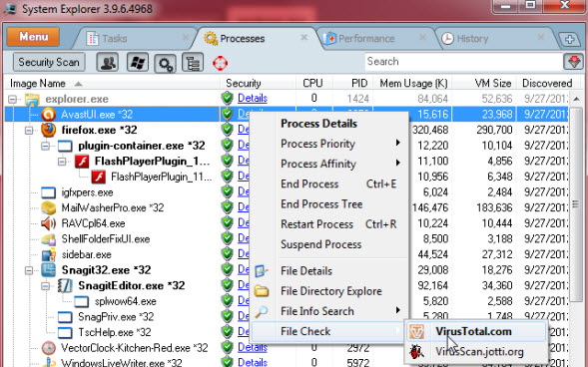Click the Snagit32.exe icon
The image size is (588, 367).
pyautogui.click(x=48, y=270)
